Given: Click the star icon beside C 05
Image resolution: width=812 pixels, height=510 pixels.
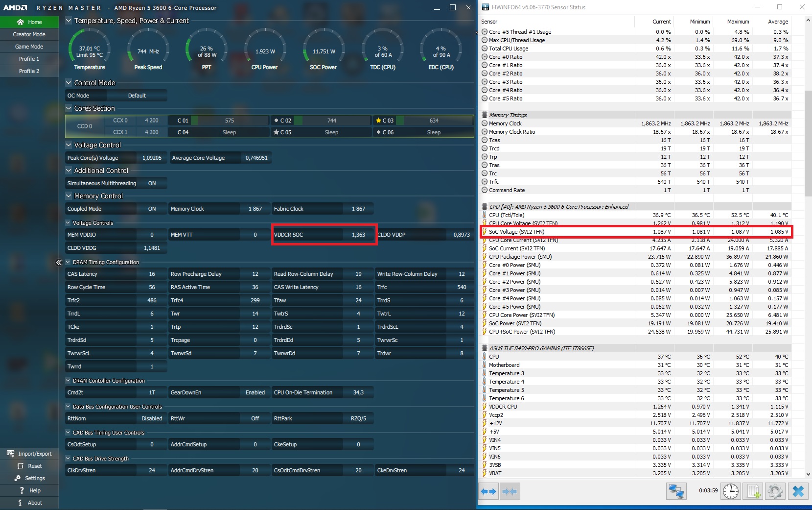Looking at the screenshot, I should tap(276, 132).
